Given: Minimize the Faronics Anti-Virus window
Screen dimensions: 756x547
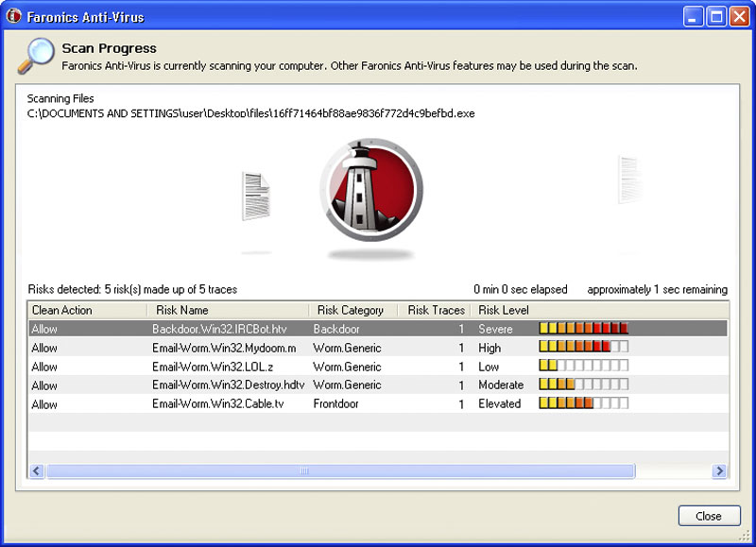Looking at the screenshot, I should 694,17.
